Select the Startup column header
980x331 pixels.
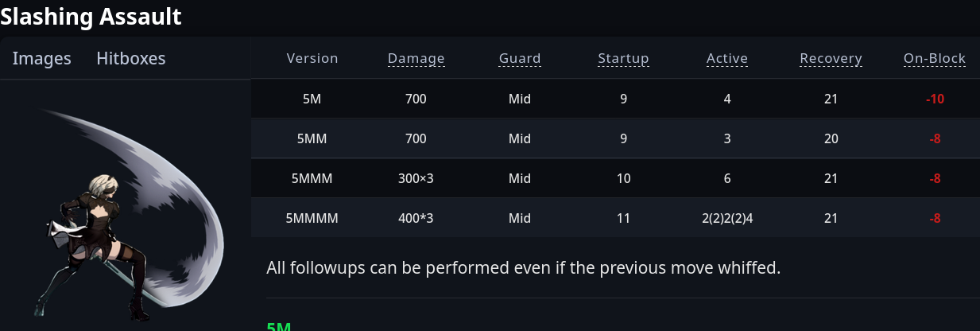coord(623,58)
